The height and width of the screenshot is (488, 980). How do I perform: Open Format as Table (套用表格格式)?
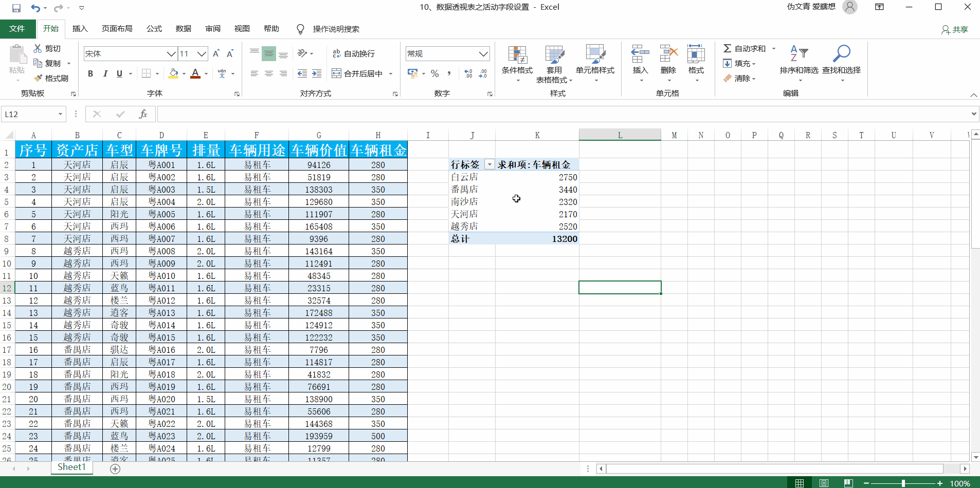click(554, 64)
